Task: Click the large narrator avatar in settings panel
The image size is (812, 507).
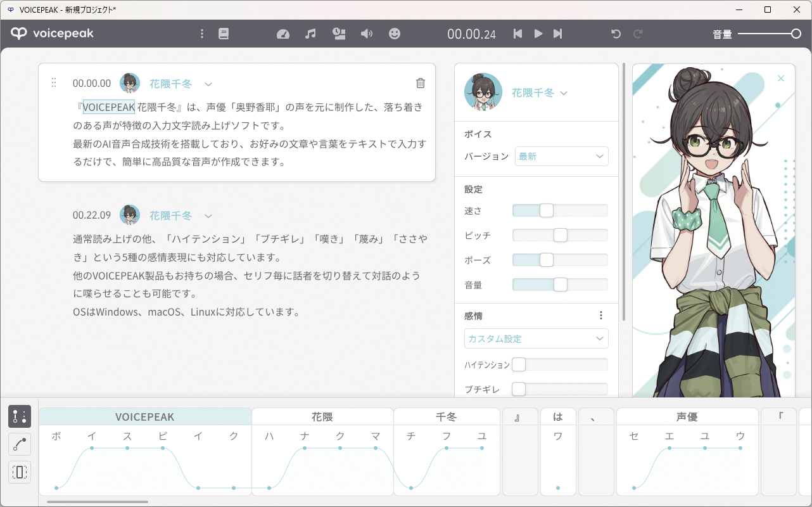Action: click(x=483, y=92)
